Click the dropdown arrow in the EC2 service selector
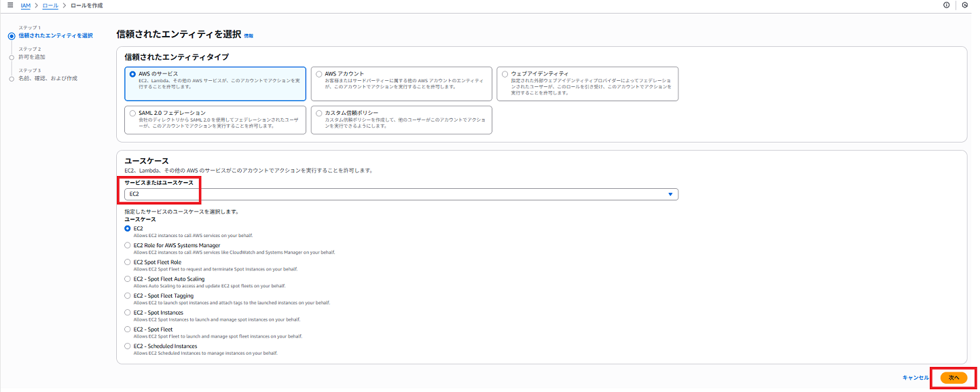 [x=670, y=194]
